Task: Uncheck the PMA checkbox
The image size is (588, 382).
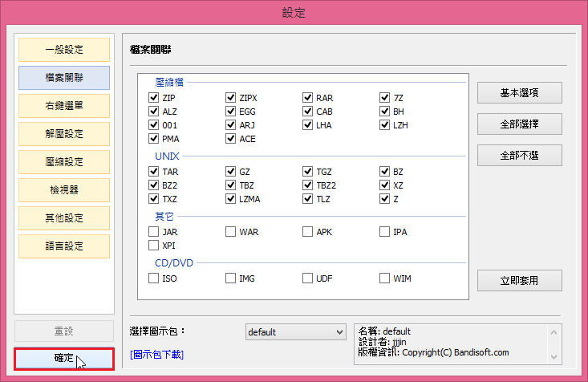Action: [x=153, y=139]
